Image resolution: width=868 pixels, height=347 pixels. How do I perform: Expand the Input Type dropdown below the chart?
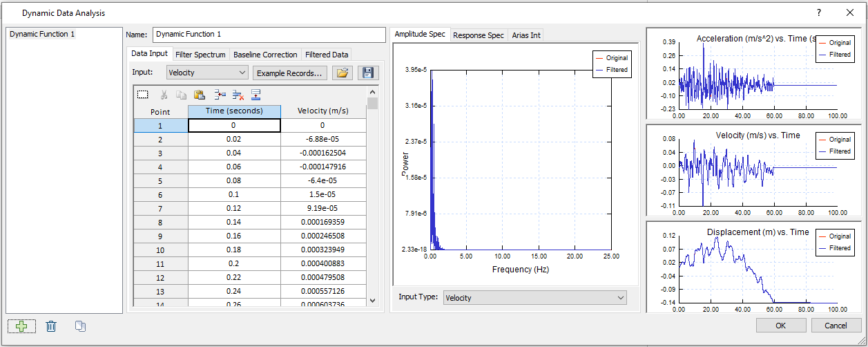pyautogui.click(x=535, y=298)
